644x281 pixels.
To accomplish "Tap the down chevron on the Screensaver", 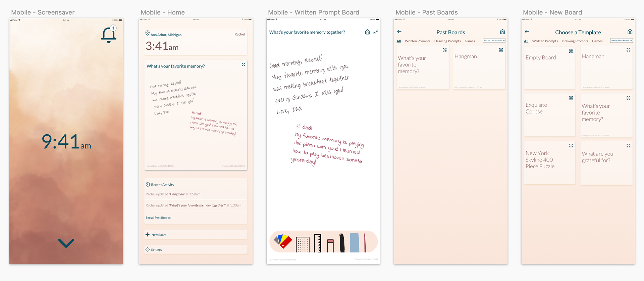I will click(x=66, y=243).
